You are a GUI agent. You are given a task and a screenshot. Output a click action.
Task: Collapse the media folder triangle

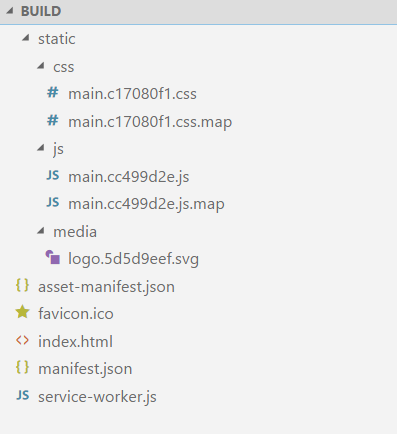click(40, 230)
